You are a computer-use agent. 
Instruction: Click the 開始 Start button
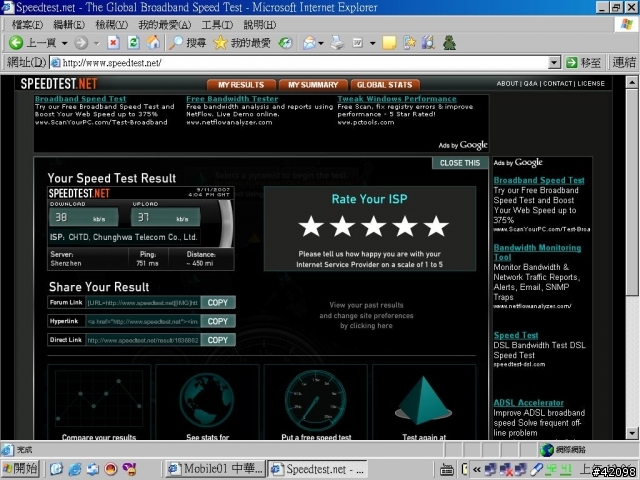(x=20, y=469)
